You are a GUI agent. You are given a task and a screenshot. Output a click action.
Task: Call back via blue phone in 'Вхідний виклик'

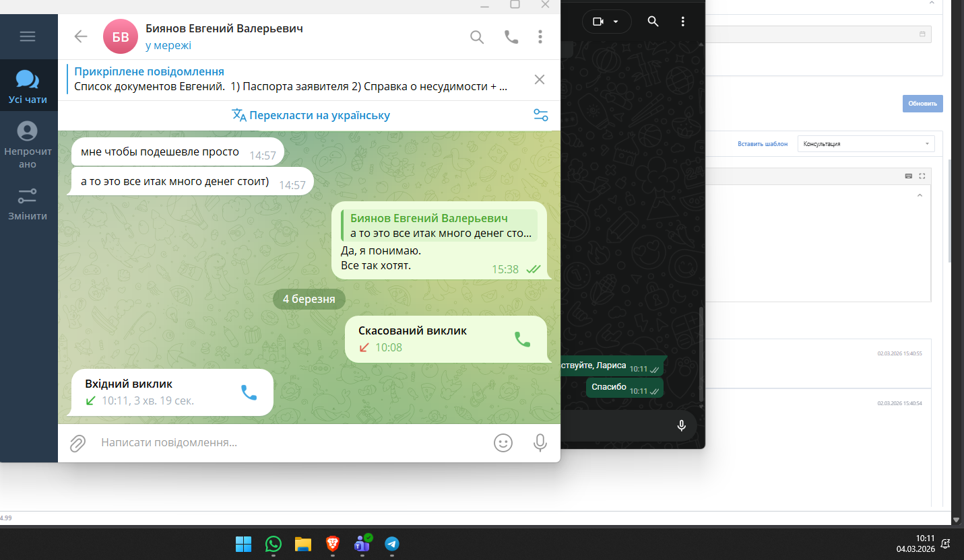coord(249,392)
